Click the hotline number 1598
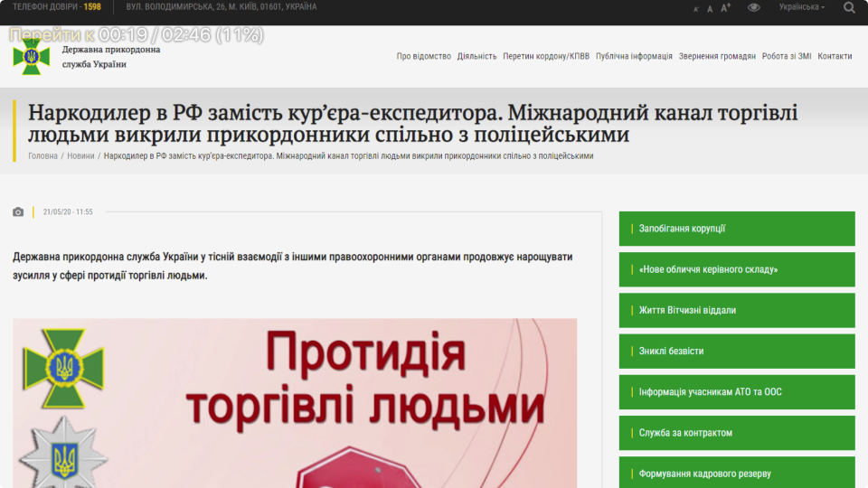The image size is (868, 488). pos(92,6)
